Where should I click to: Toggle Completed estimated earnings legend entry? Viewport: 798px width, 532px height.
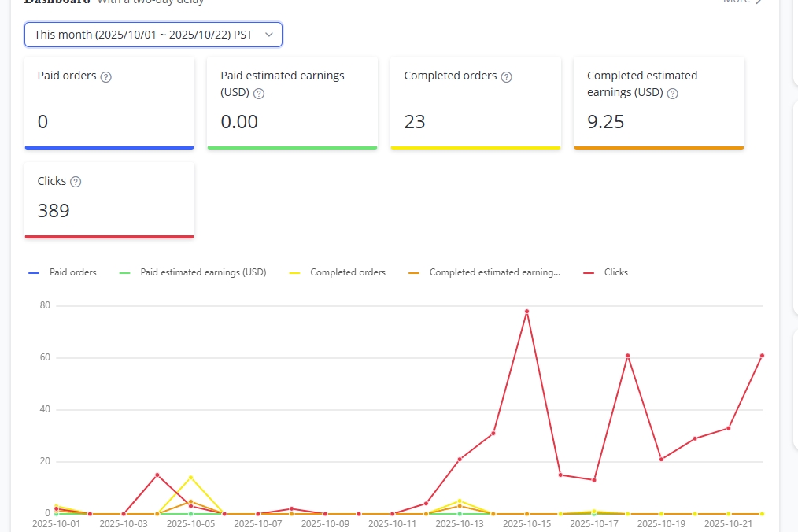494,272
